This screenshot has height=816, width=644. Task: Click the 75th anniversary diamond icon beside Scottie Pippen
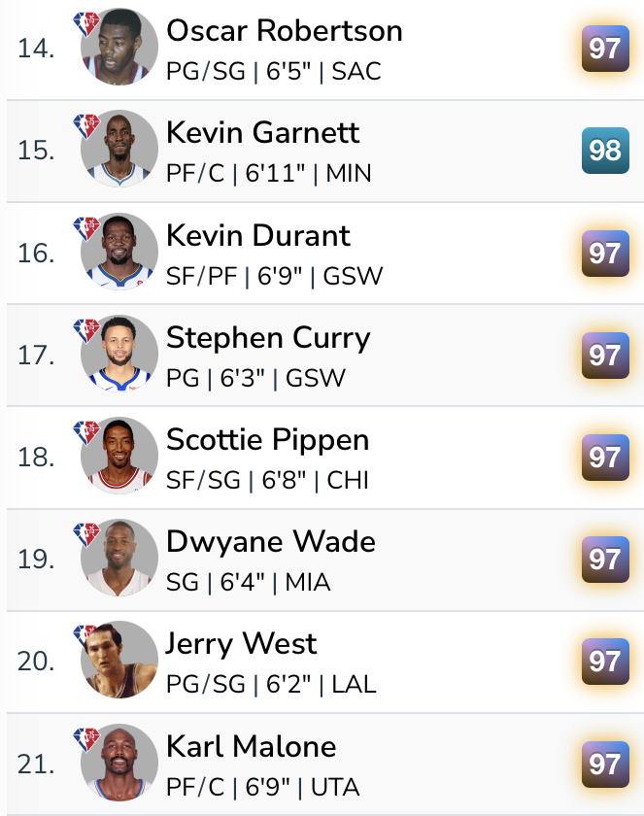[x=87, y=430]
